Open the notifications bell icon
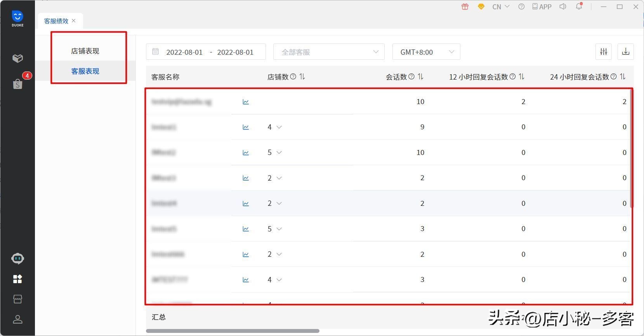 click(x=579, y=6)
